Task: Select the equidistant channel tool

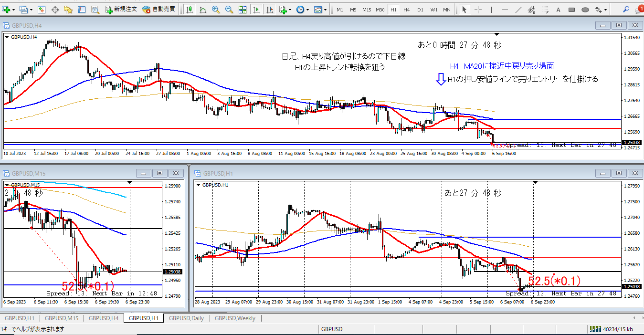Action: [x=532, y=10]
